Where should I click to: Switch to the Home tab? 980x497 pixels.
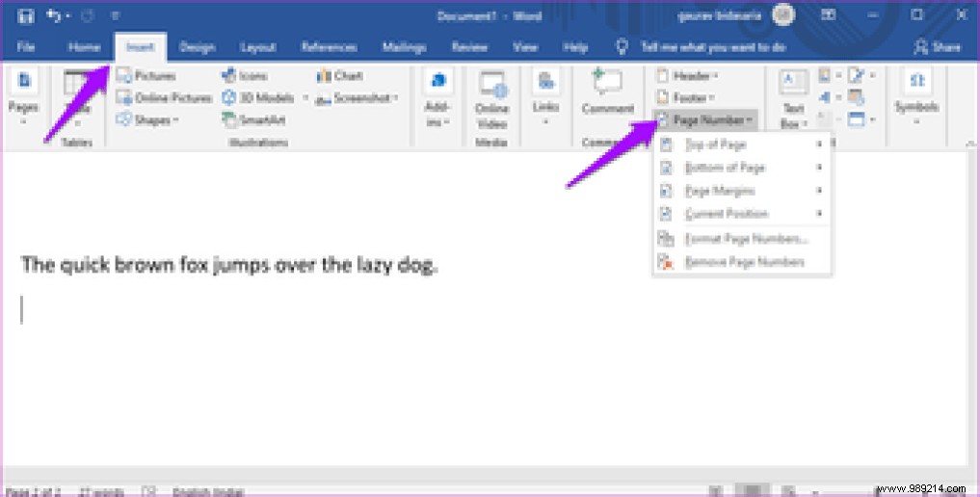[x=84, y=47]
